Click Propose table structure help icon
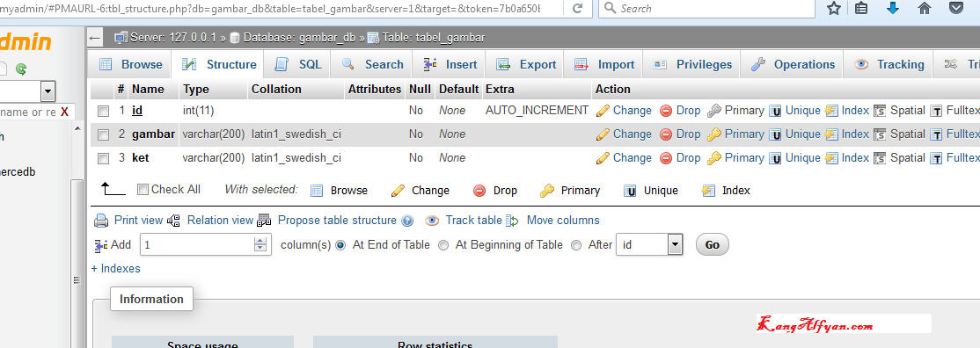 [407, 221]
